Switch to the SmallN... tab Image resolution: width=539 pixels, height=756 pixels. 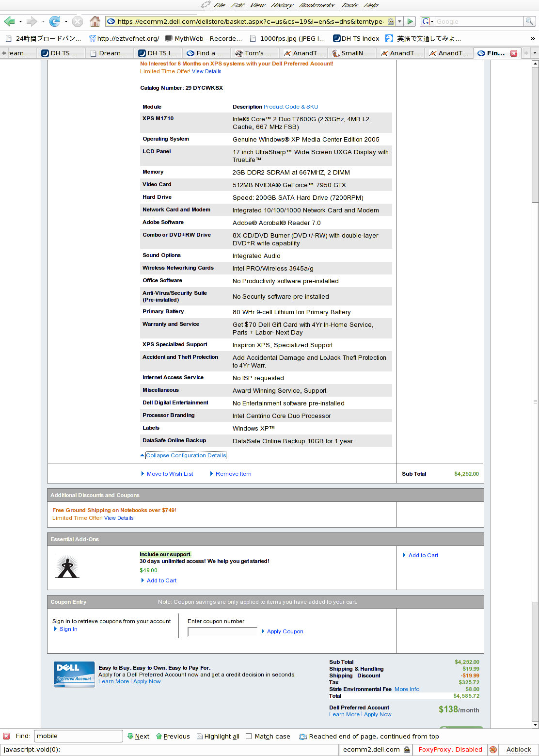pyautogui.click(x=352, y=53)
